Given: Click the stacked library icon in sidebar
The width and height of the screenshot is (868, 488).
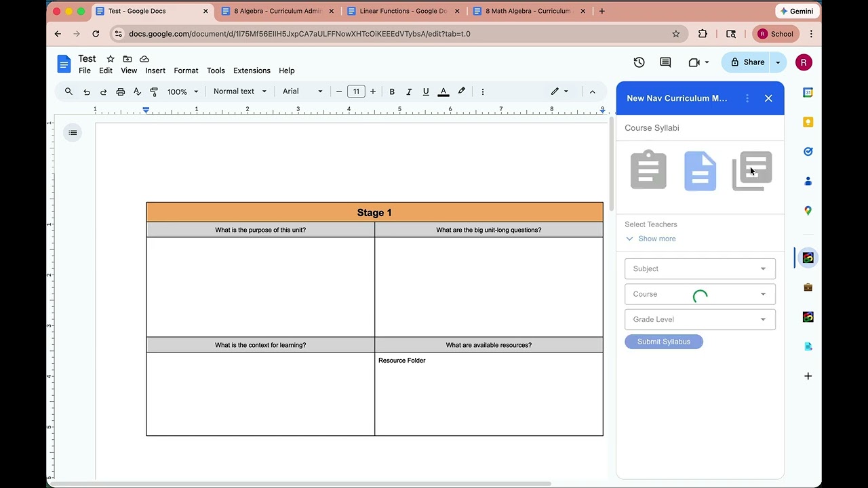Looking at the screenshot, I should point(752,171).
